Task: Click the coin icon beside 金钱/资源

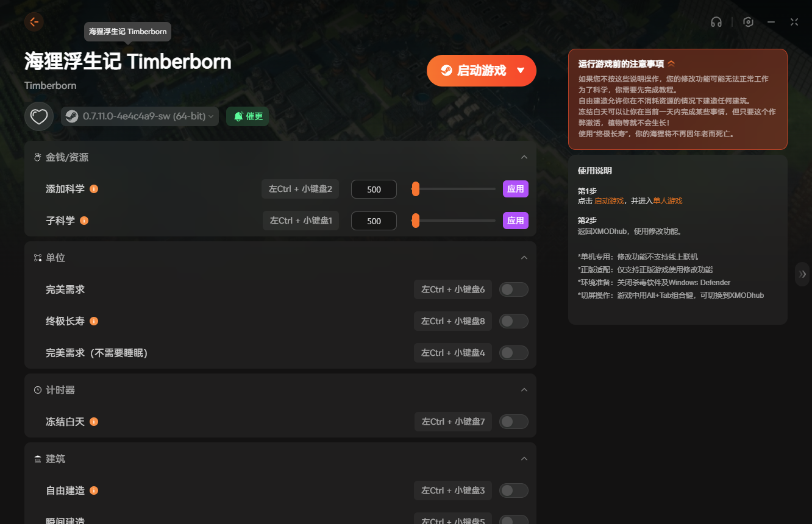Action: point(37,157)
